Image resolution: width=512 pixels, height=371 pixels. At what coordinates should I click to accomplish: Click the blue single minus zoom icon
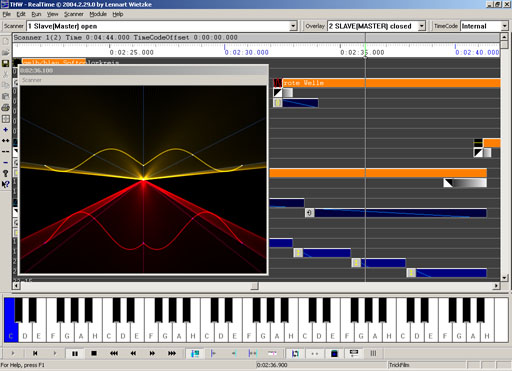point(5,162)
